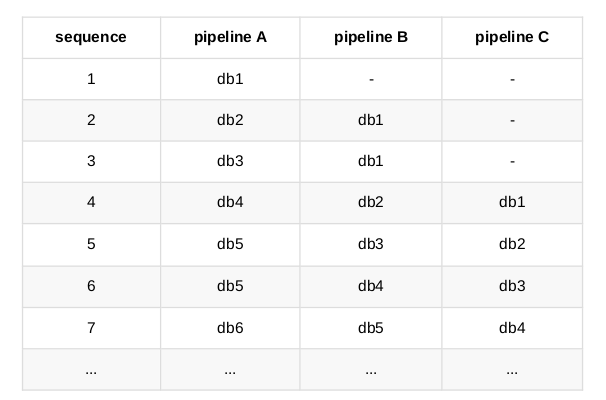The height and width of the screenshot is (400, 606).
Task: Click the "pipeline A" column header
Action: tap(230, 38)
